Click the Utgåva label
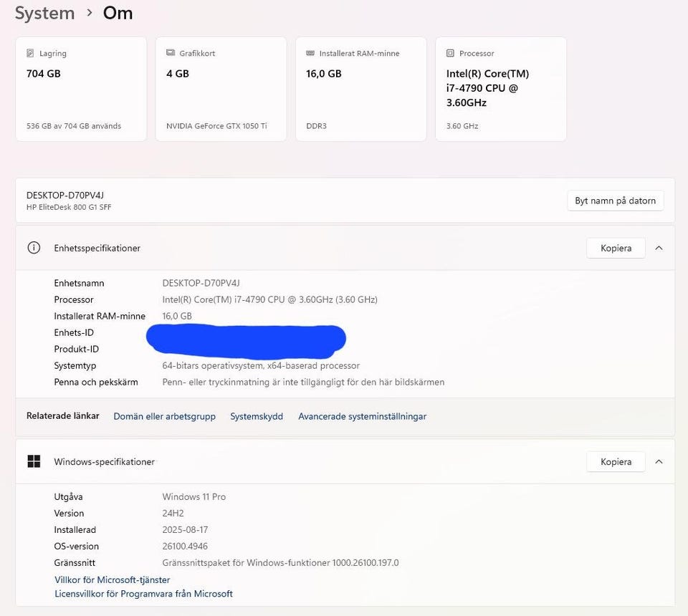 (x=69, y=497)
